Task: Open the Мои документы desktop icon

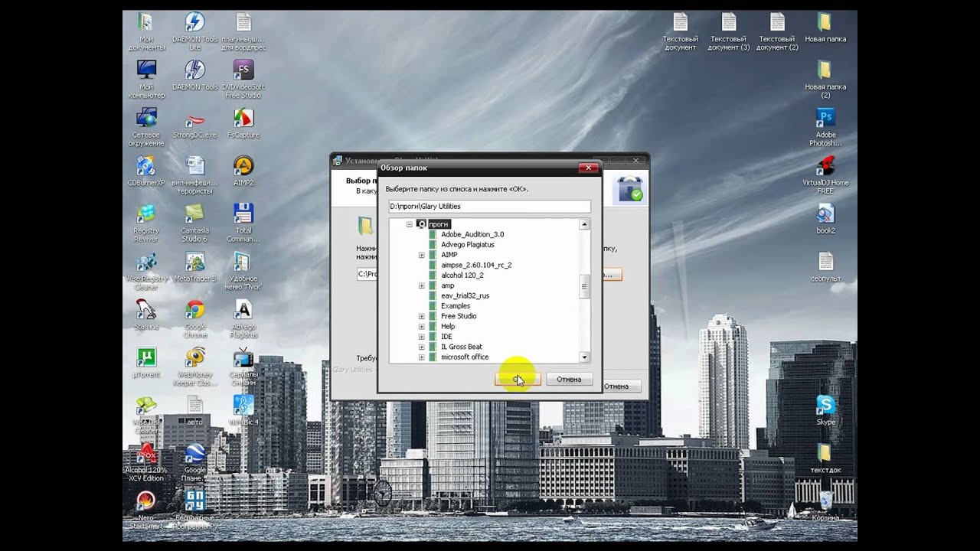Action: point(146,31)
